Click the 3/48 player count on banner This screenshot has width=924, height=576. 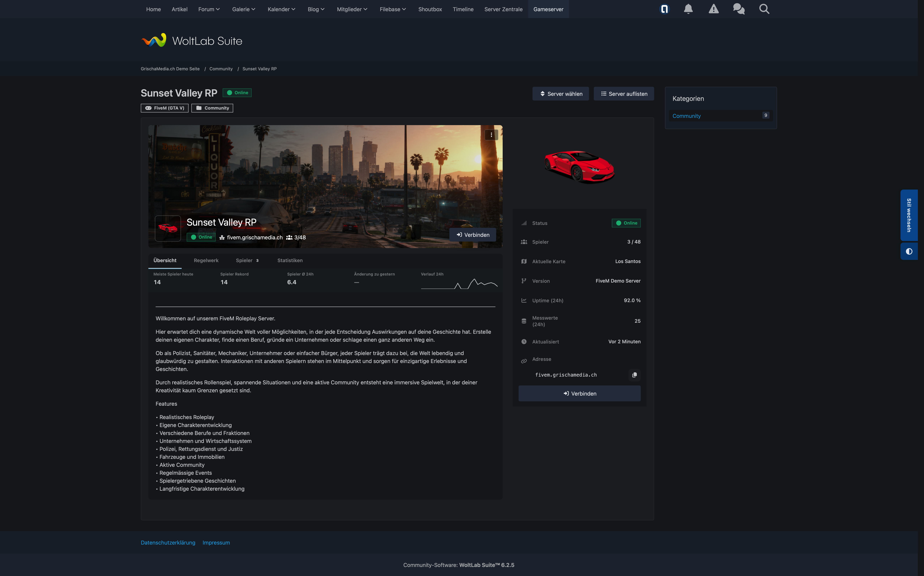tap(296, 237)
